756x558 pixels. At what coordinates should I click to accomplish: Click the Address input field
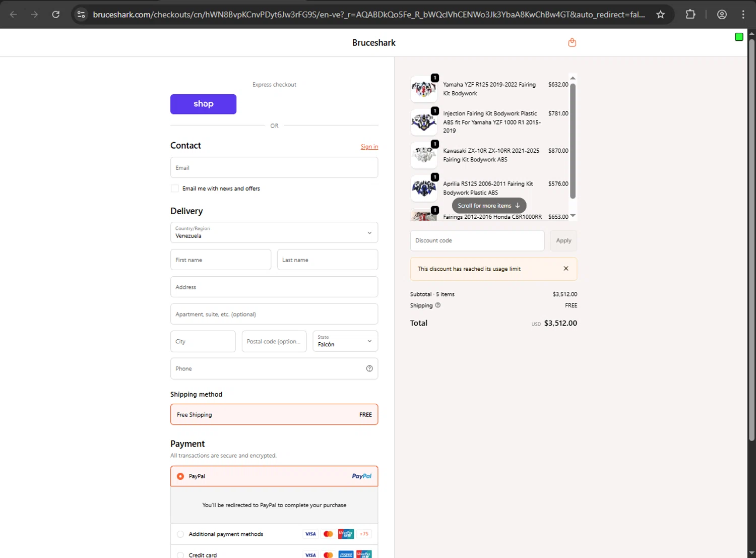274,287
